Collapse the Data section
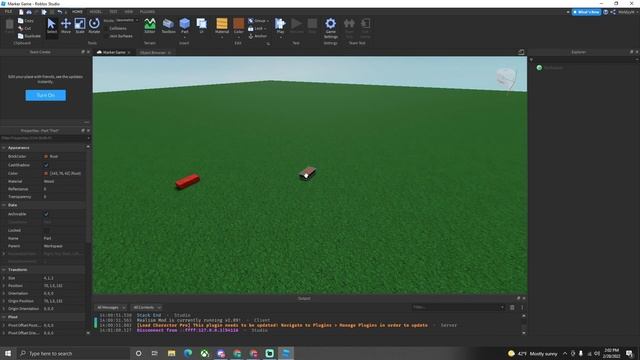This screenshot has width=640, height=360. [4, 205]
